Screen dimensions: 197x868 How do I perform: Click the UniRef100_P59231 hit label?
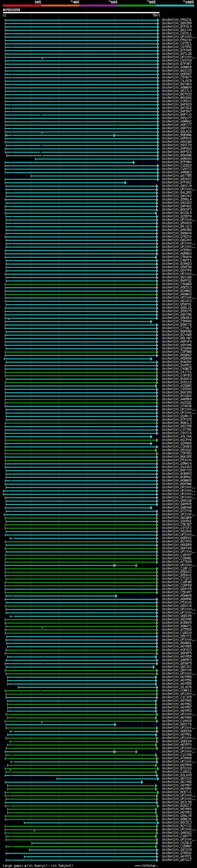[176, 20]
